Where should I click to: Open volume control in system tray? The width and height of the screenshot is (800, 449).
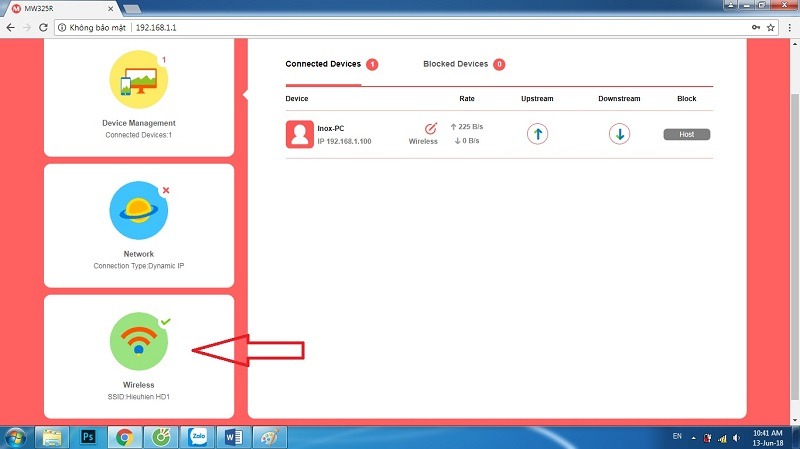pos(736,438)
